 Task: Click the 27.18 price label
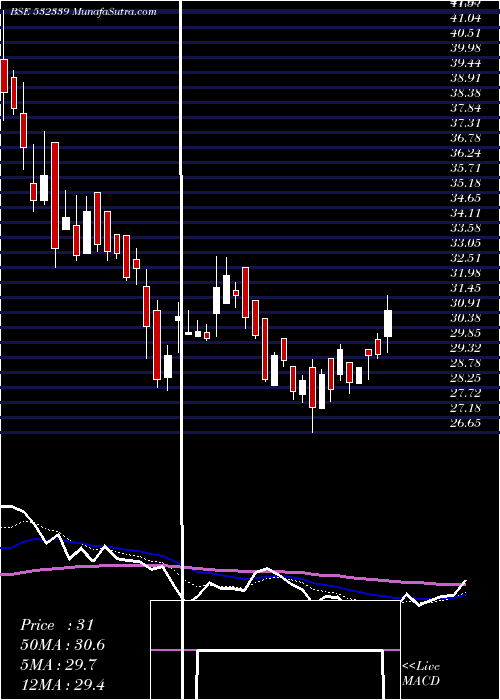click(x=465, y=408)
